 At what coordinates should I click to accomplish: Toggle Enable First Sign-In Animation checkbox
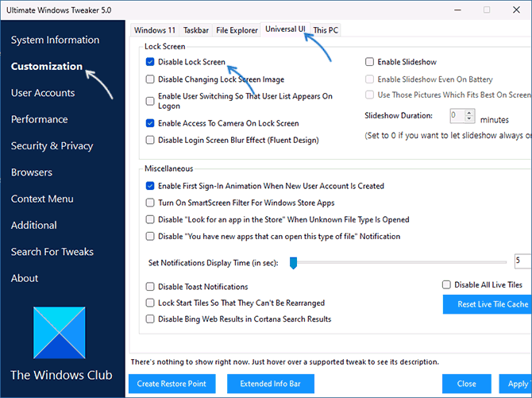pyautogui.click(x=150, y=186)
